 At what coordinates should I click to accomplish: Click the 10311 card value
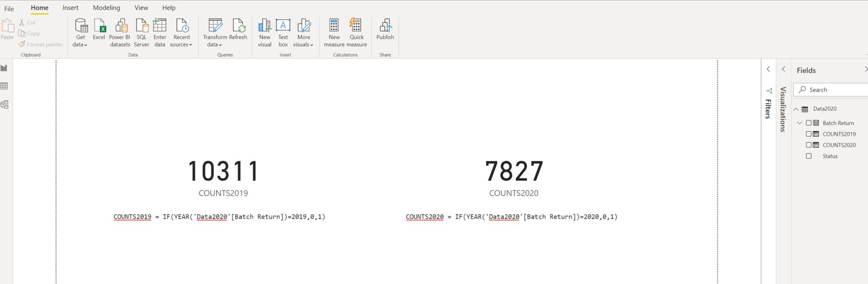(224, 171)
